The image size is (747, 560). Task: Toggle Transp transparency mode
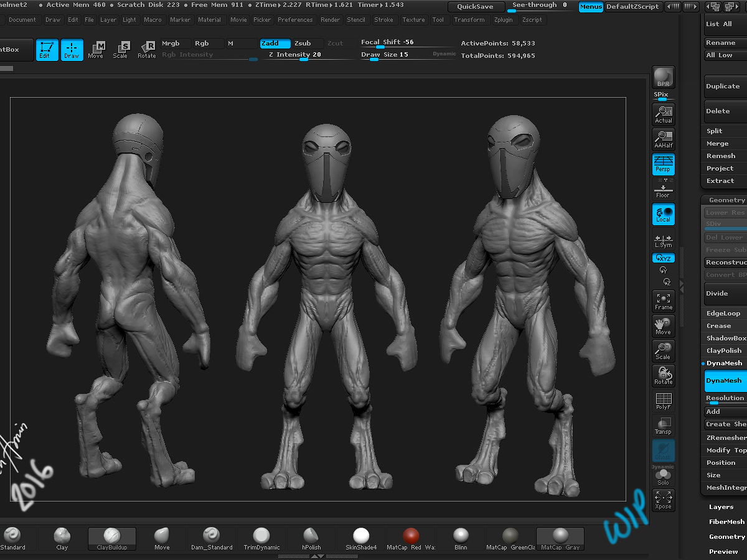click(x=663, y=426)
